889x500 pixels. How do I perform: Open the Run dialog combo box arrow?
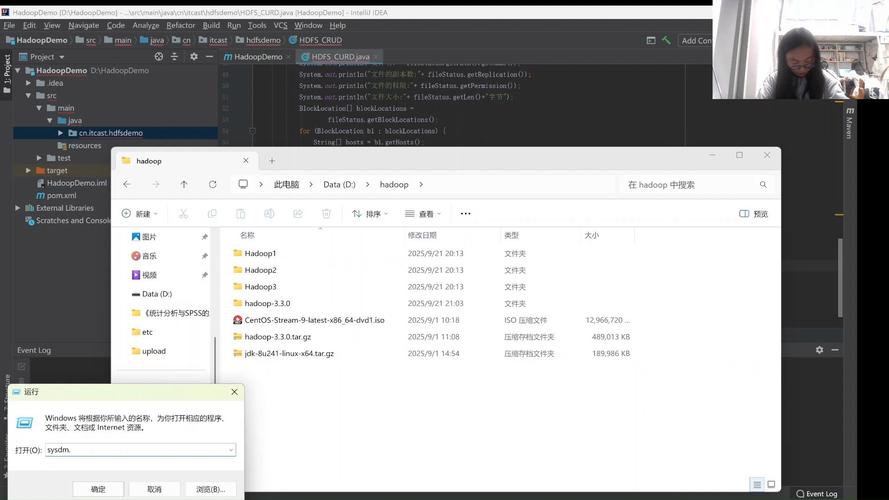(x=231, y=450)
